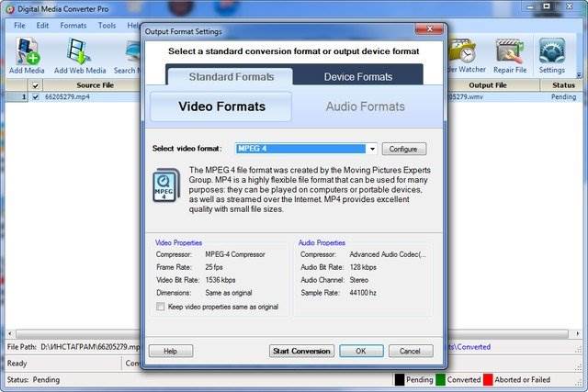Screen dimensions: 588x392
Task: Toggle the header select-all checkbox
Action: 36,85
